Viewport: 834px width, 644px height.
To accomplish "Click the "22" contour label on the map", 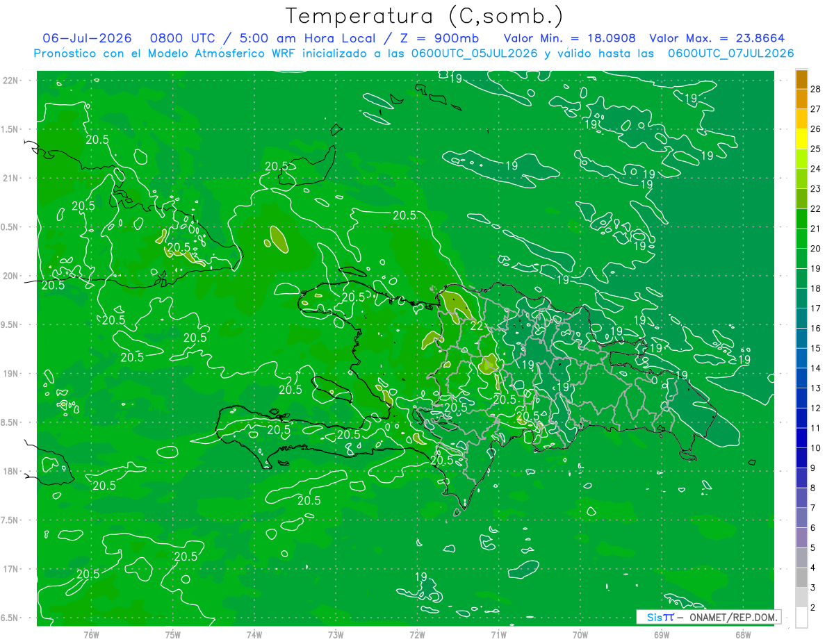I will (x=477, y=325).
